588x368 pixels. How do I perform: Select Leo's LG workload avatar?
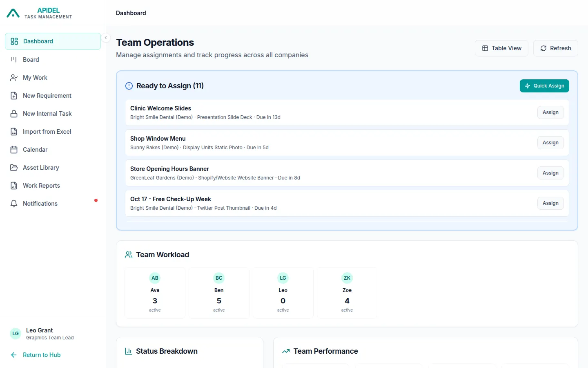pos(283,278)
